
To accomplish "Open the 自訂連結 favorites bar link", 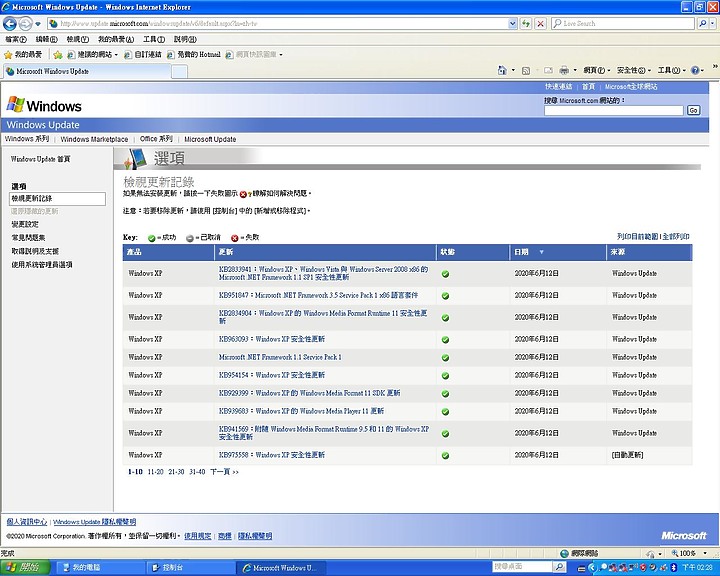I will tap(143, 55).
